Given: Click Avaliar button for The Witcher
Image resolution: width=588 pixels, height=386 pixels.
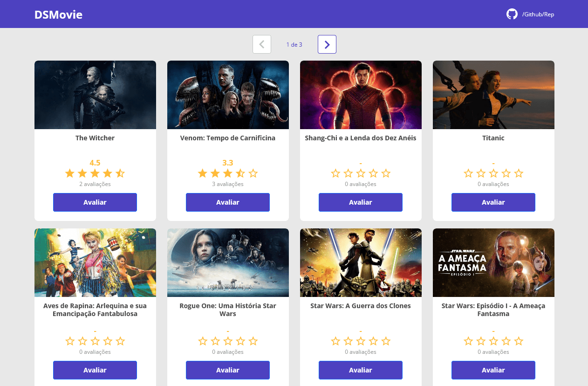Looking at the screenshot, I should 95,202.
